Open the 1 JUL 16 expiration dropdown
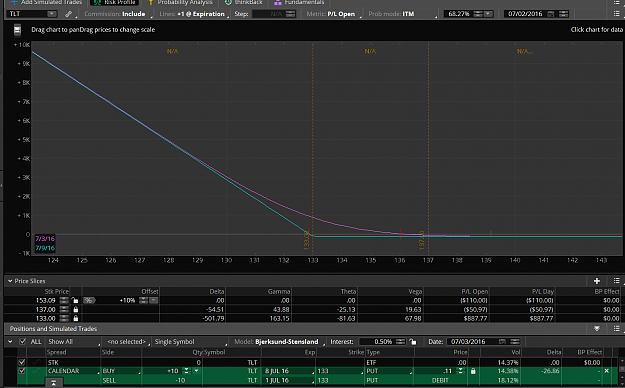This screenshot has height=388, width=625. pyautogui.click(x=289, y=380)
